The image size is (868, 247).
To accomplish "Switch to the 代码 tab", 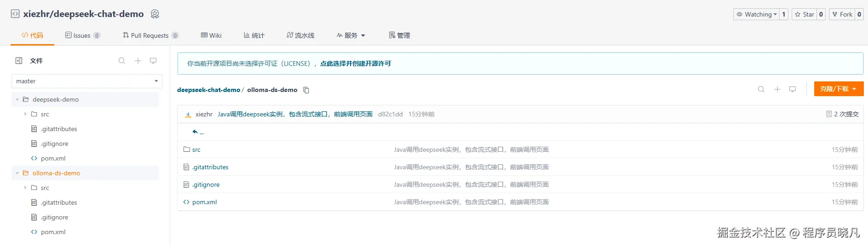I will point(32,35).
